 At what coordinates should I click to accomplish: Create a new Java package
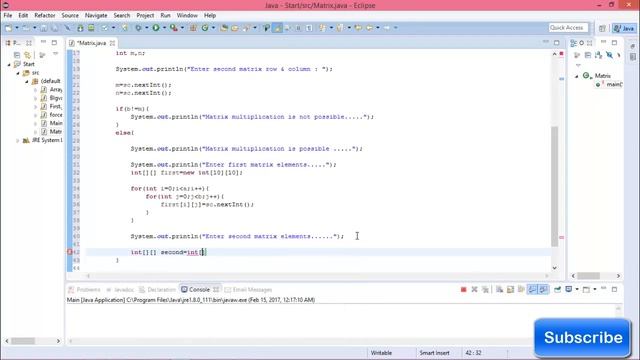pyautogui.click(x=193, y=28)
